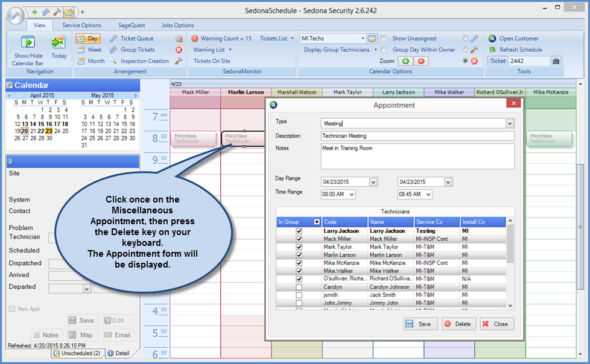Click Open Customer in Tools
This screenshot has height=364, width=590.
coord(519,39)
